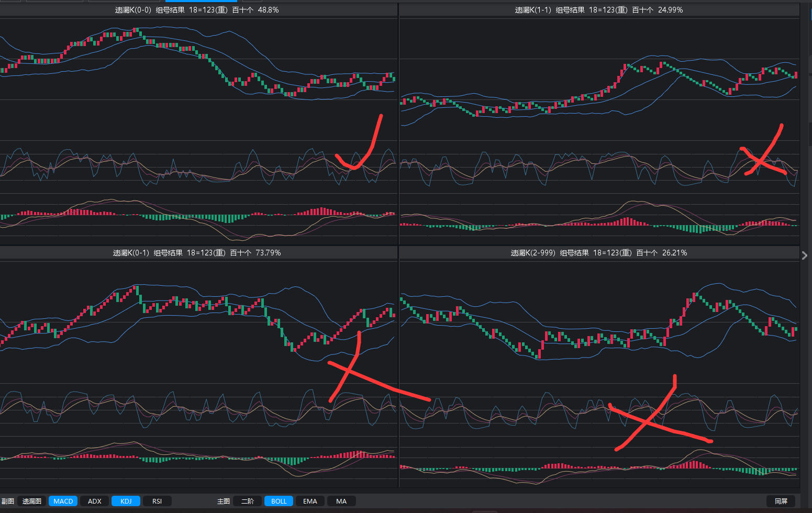
Task: Show the 遗漏图 sub-chart view
Action: [32, 501]
